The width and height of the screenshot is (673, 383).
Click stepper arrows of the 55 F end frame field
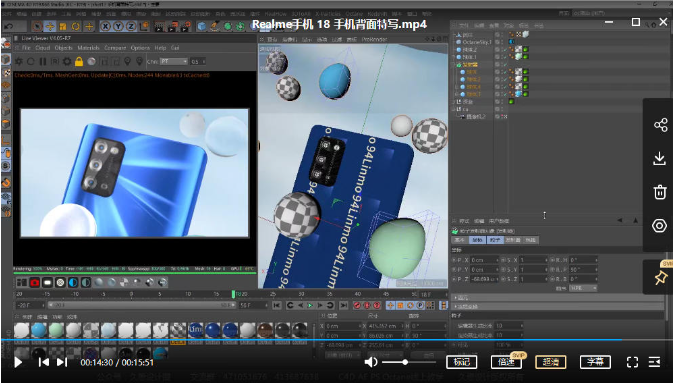pyautogui.click(x=267, y=305)
